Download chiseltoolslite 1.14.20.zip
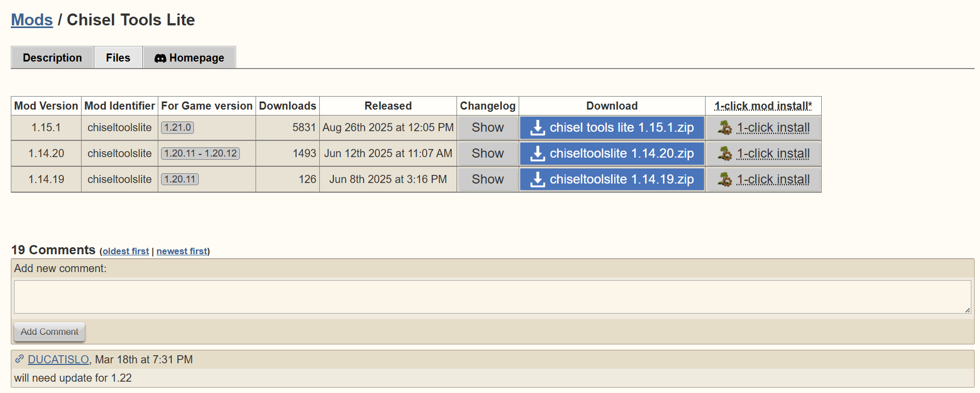This screenshot has height=393, width=980. coord(612,154)
